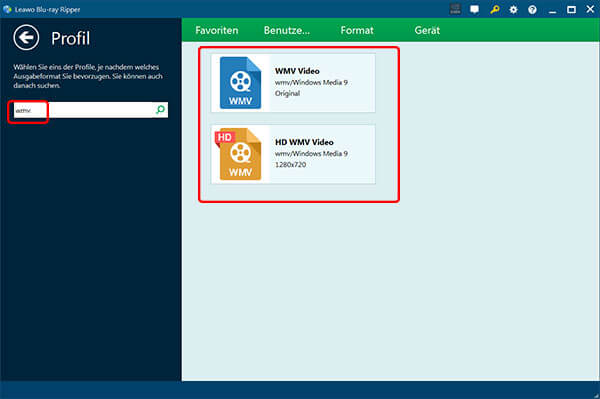The image size is (600, 399).
Task: Switch to the Benutze... tab
Action: 287,30
